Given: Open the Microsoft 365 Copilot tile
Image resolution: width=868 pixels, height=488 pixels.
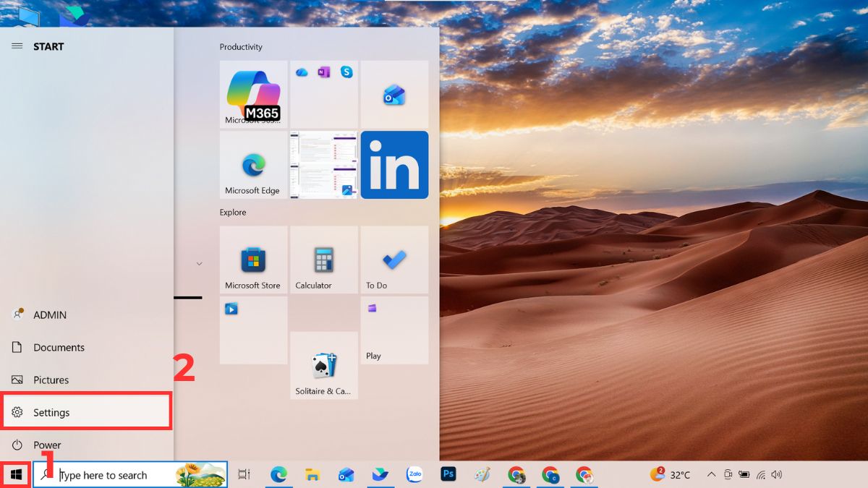Looking at the screenshot, I should [x=253, y=95].
